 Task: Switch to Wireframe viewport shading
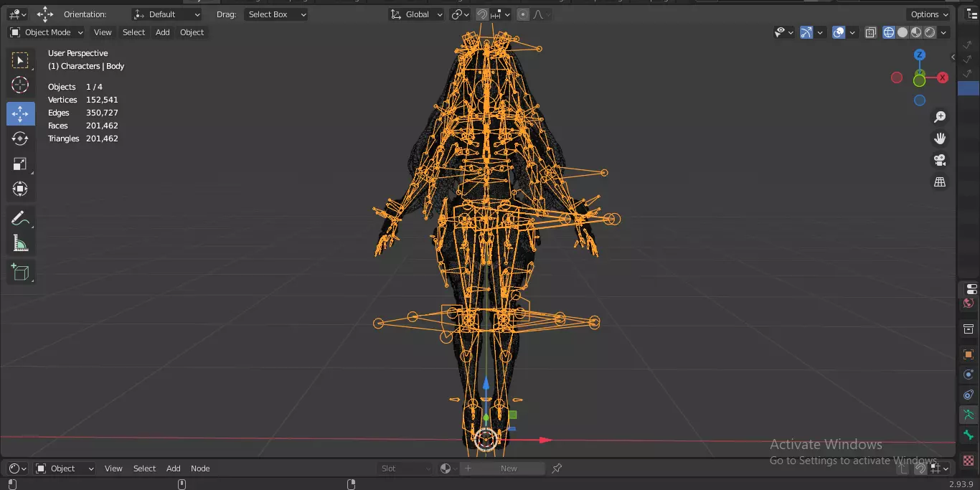pos(889,32)
